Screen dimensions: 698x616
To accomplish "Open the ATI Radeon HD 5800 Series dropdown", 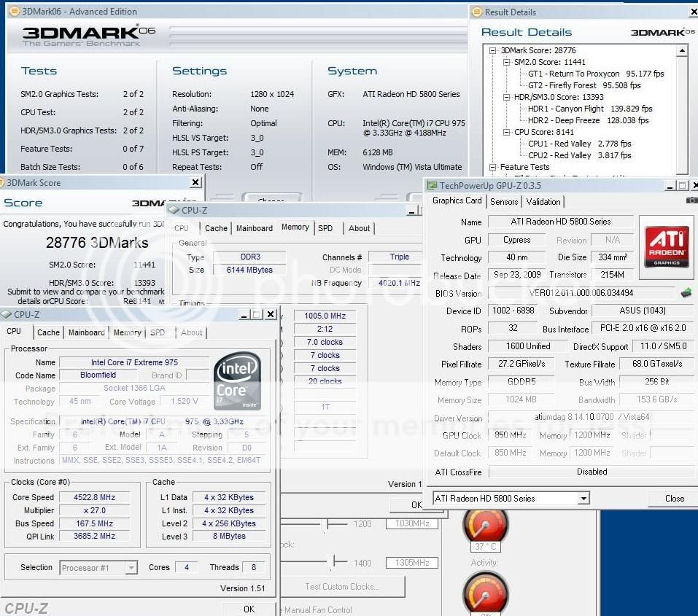I will pyautogui.click(x=583, y=499).
